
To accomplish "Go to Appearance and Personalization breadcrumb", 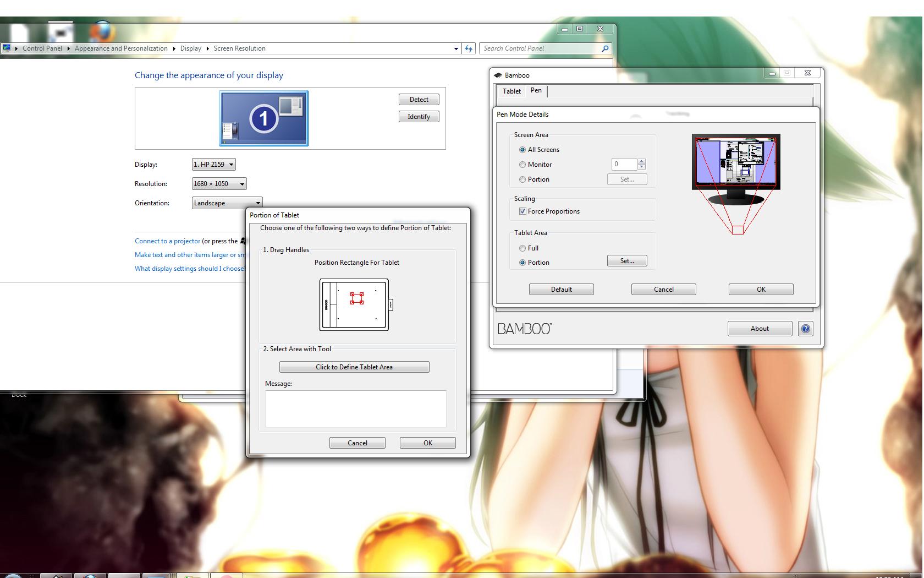I will tap(121, 48).
